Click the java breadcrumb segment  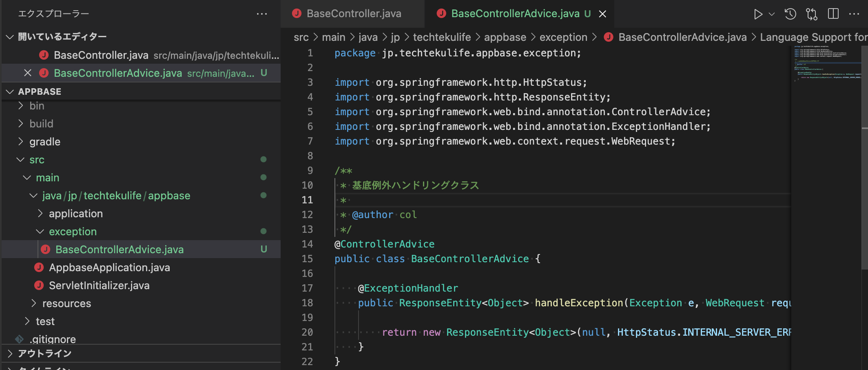(x=368, y=37)
